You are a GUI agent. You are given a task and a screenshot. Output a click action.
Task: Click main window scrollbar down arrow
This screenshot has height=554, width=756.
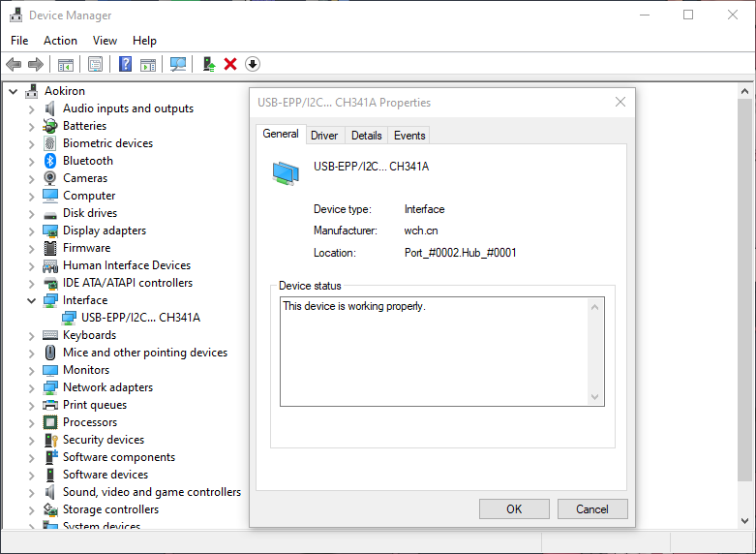click(745, 521)
